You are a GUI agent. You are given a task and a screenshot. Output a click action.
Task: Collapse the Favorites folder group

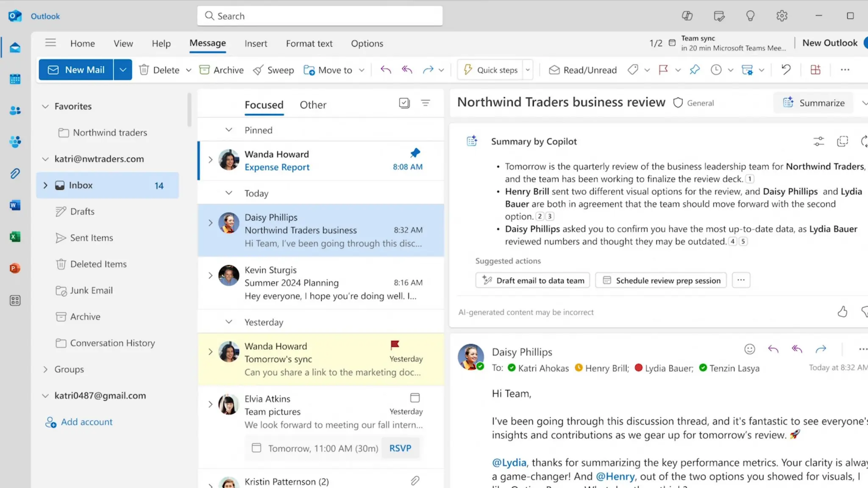[45, 106]
